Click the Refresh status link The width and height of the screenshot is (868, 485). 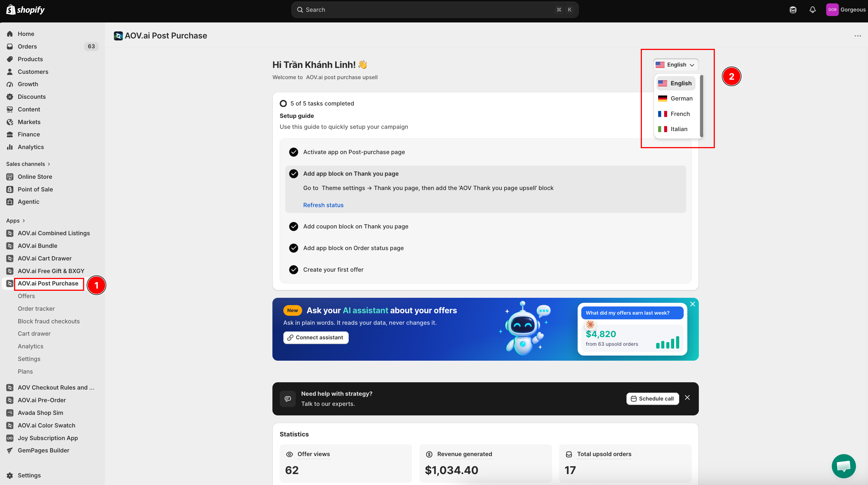[323, 205]
